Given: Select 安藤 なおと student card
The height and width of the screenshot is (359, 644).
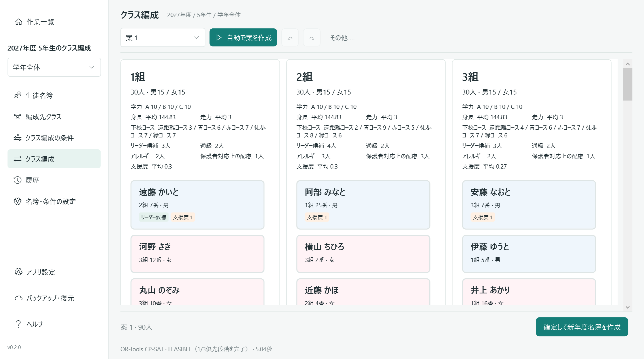Looking at the screenshot, I should tap(529, 205).
